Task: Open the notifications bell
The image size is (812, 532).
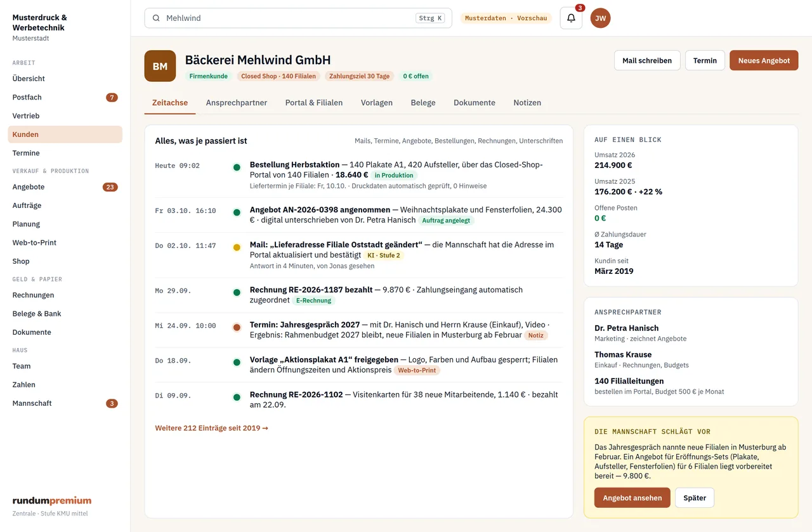Action: pos(571,18)
